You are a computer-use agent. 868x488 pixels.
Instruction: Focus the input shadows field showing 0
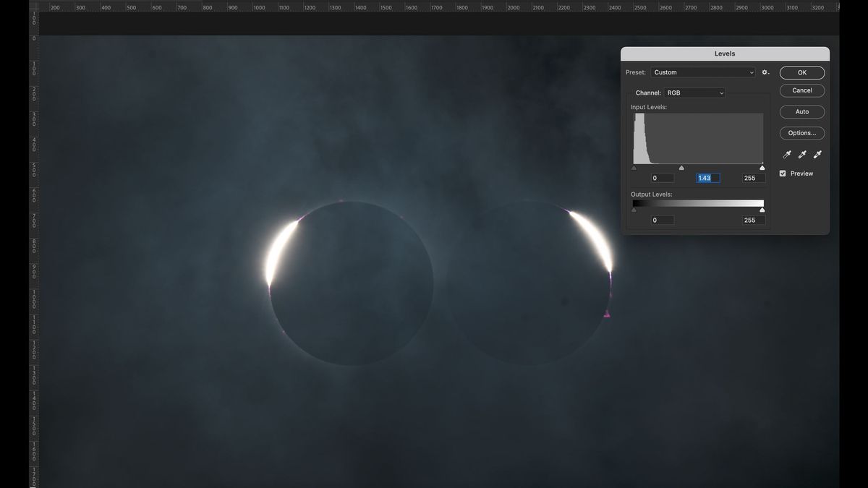coord(662,178)
